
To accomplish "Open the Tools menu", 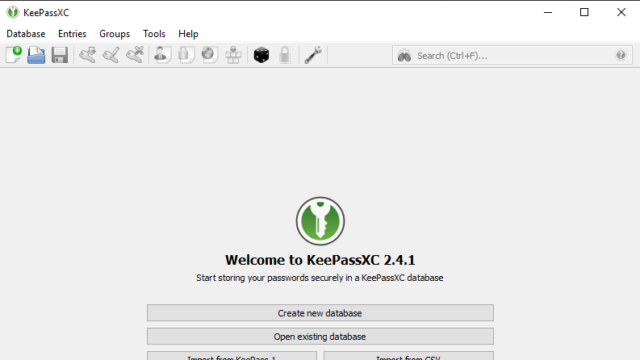I will [x=154, y=34].
